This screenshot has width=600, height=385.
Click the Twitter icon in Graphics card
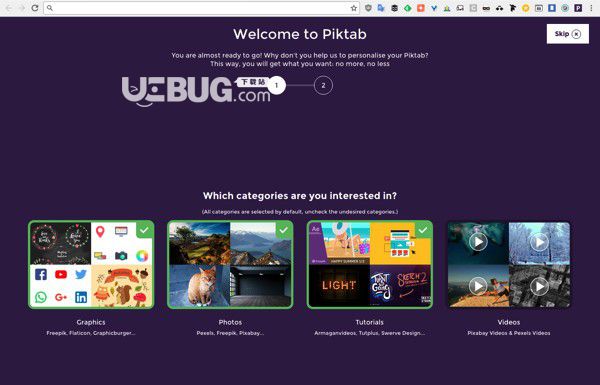(81, 274)
